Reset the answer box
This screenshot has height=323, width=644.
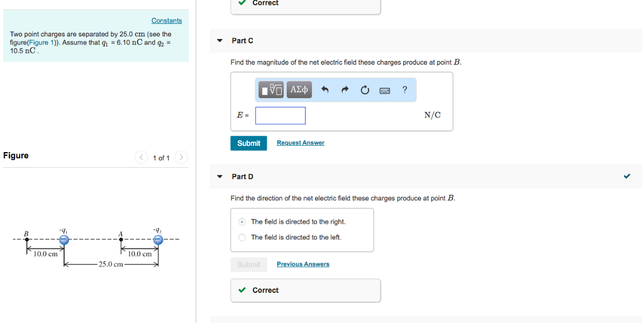[365, 90]
